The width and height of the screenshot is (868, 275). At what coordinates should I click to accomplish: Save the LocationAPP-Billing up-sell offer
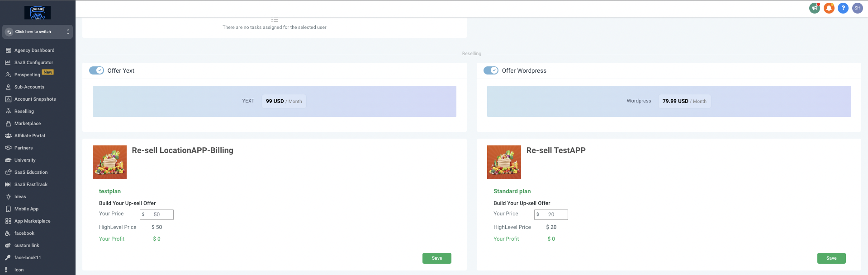coord(436,258)
